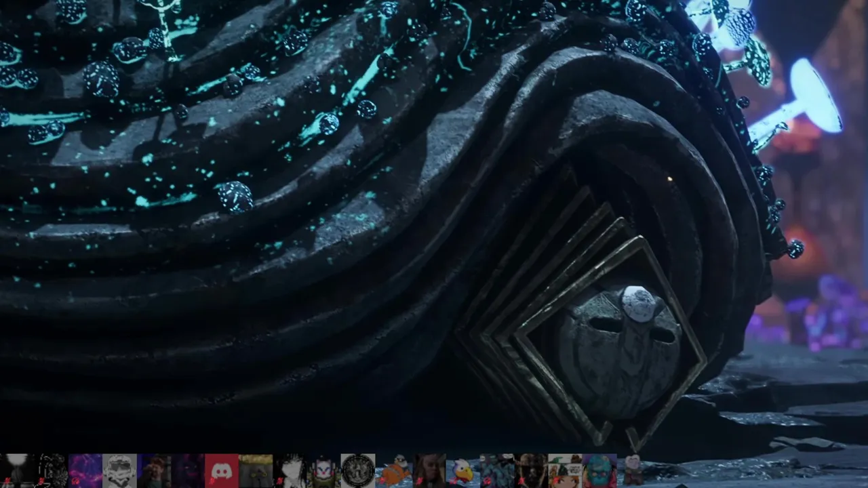Click the comic panel green hat avatar

565,471
